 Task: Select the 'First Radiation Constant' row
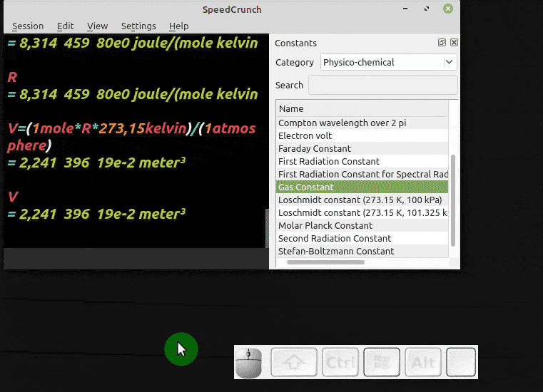[362, 162]
